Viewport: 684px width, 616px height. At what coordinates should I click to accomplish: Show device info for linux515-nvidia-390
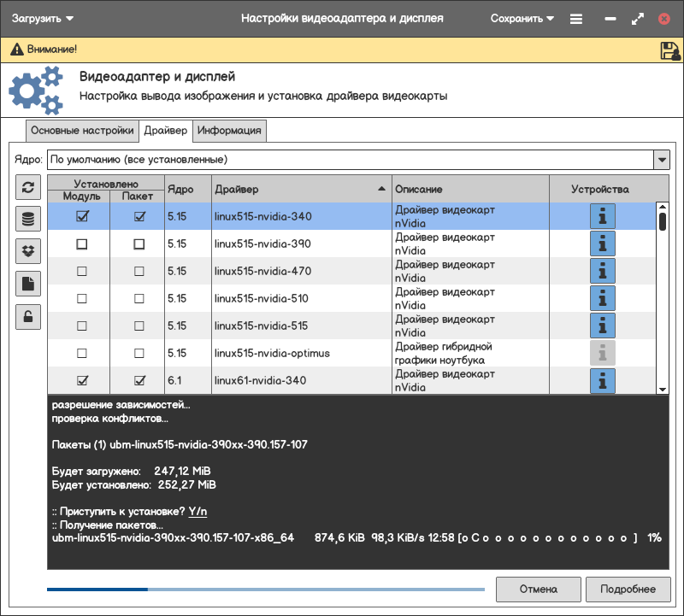(x=603, y=243)
